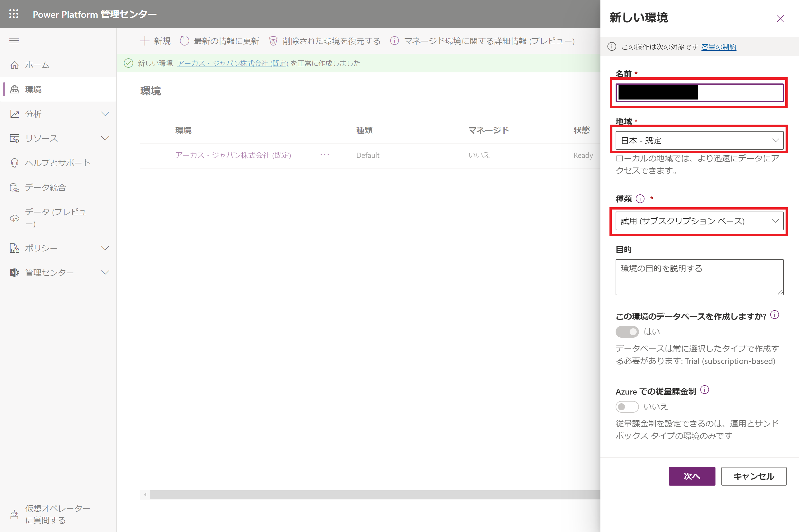The height and width of the screenshot is (532, 799).
Task: Collapse the navigation hamburger menu
Action: [14, 41]
